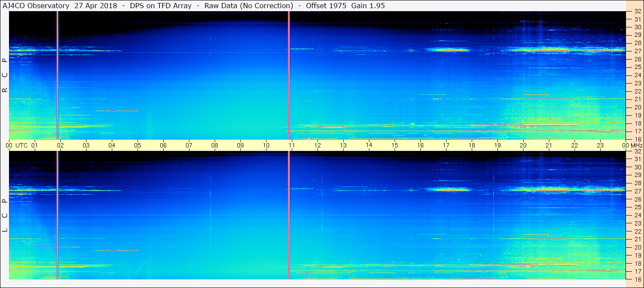Click RCP red calibration line near 11 UTC
644x288 pixels.
289,75
